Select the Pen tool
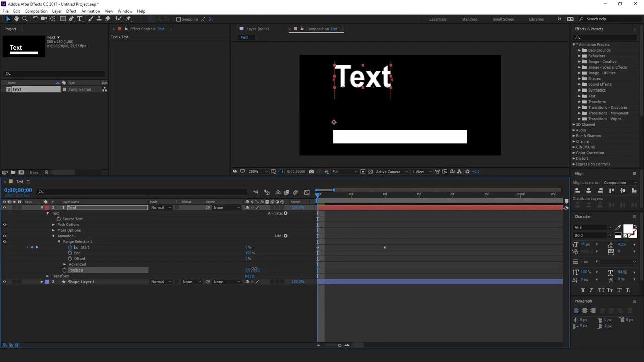 pyautogui.click(x=71, y=19)
